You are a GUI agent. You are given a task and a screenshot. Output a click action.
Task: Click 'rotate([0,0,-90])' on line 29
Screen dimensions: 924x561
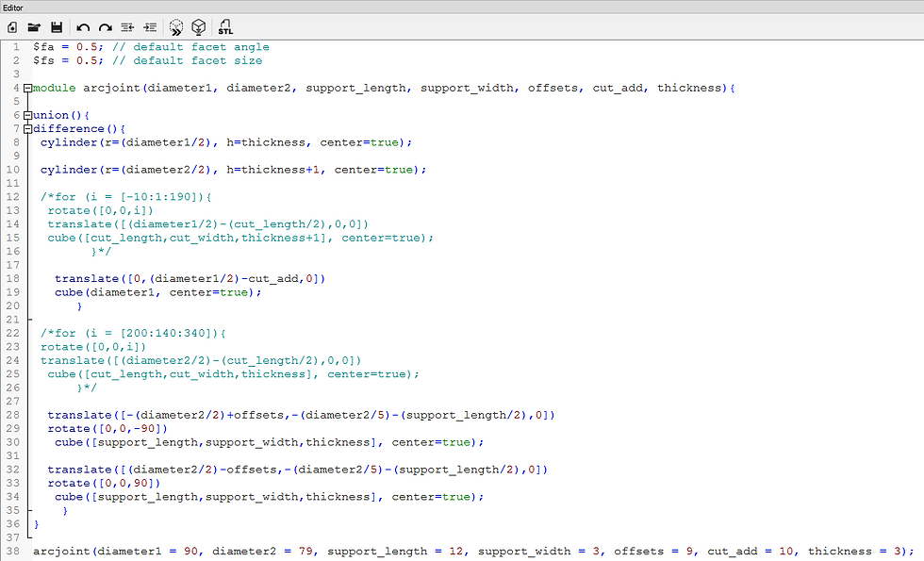tap(107, 429)
